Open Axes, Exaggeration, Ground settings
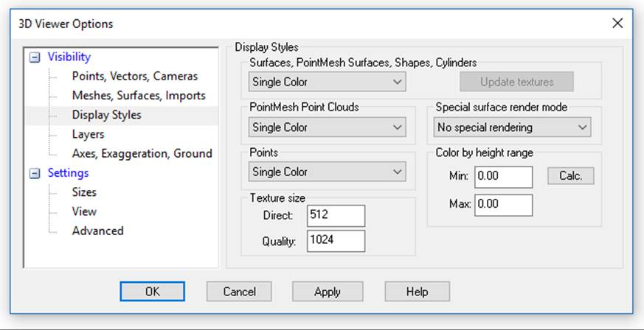644x330 pixels. (142, 153)
